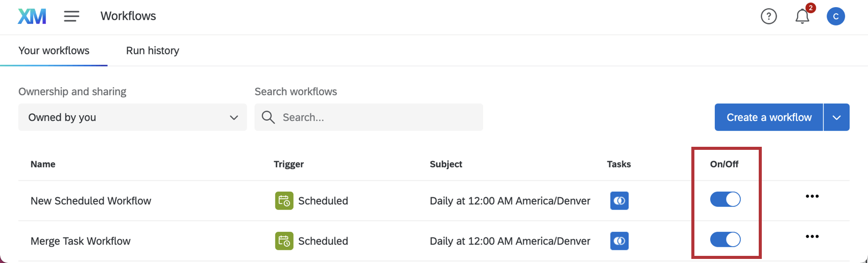Open the hamburger navigation menu
Image resolution: width=868 pixels, height=263 pixels.
pyautogui.click(x=71, y=16)
